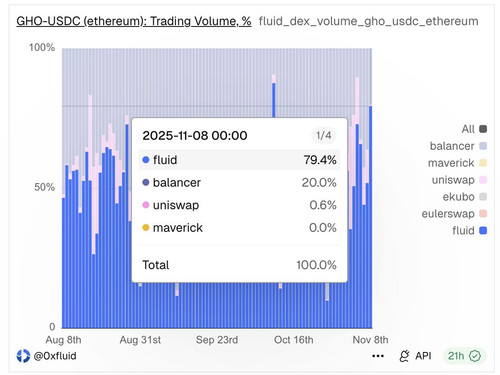The image size is (500, 375).
Task: Open the API button
Action: tap(415, 356)
